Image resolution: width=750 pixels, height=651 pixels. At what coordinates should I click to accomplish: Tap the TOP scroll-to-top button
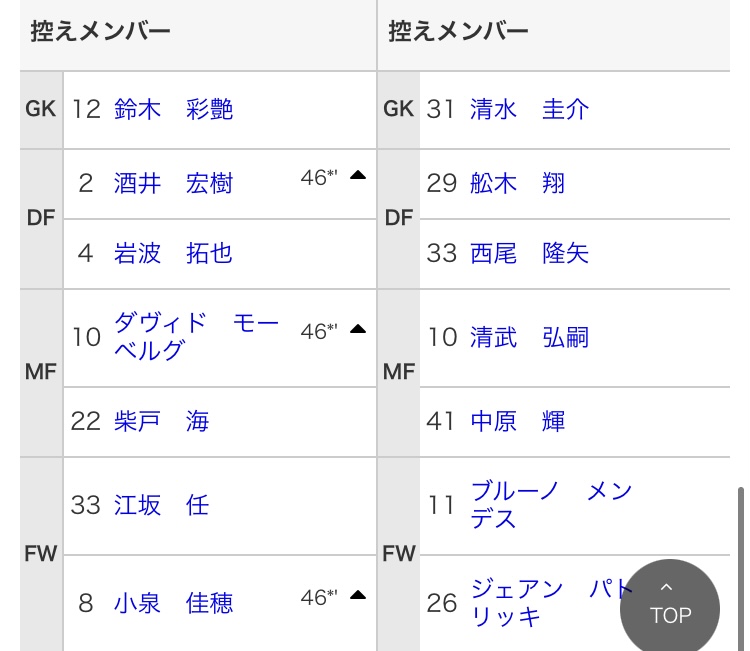tap(669, 605)
